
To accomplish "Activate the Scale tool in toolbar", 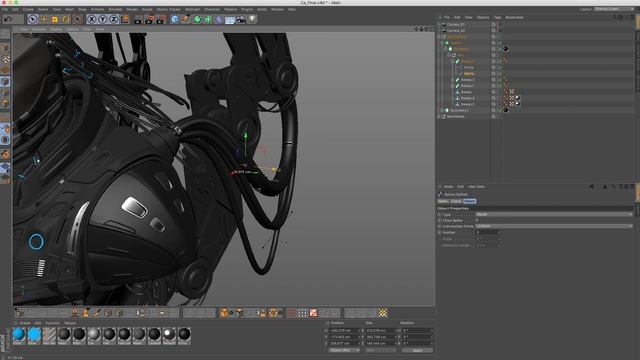I will (x=55, y=19).
